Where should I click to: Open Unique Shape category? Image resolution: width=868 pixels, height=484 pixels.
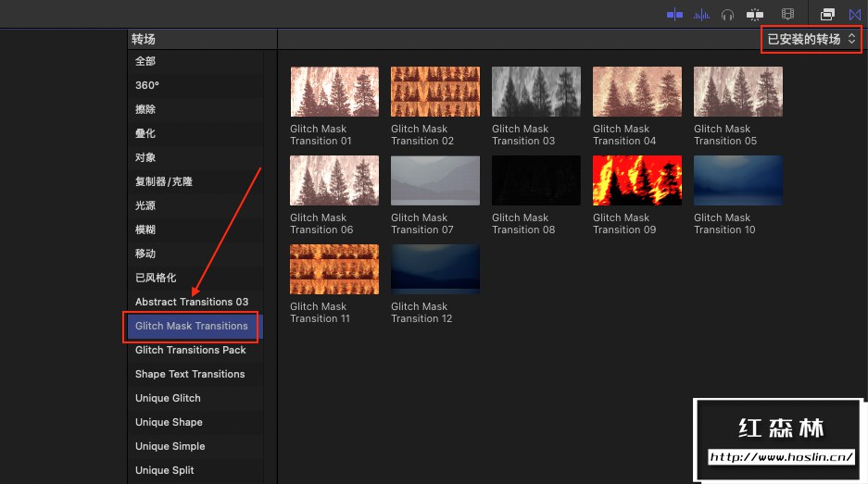(196, 422)
